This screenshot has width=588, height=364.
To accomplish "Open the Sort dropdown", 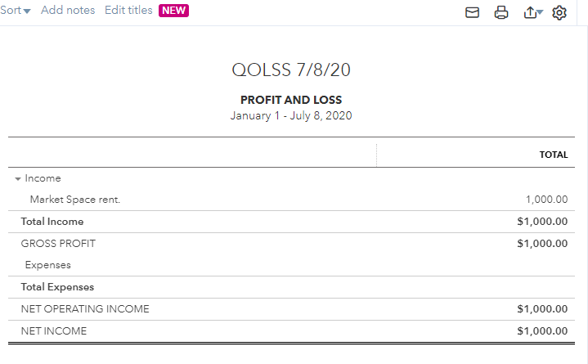I will coord(15,11).
